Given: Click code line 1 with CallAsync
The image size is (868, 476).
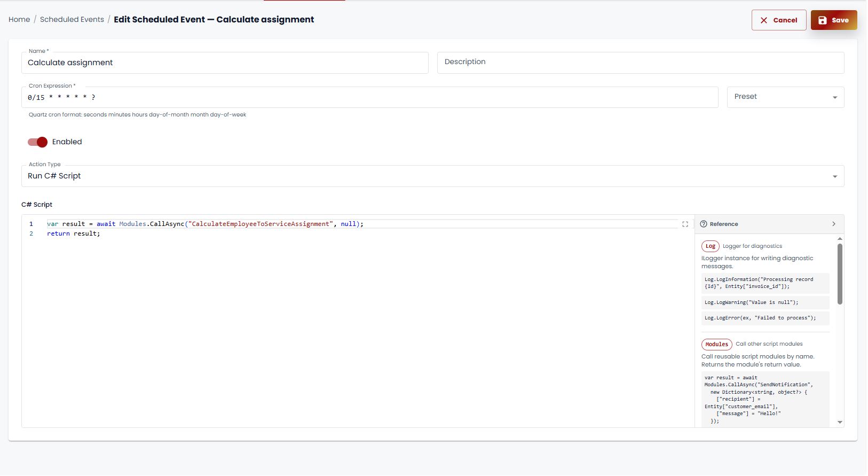Looking at the screenshot, I should [205, 224].
